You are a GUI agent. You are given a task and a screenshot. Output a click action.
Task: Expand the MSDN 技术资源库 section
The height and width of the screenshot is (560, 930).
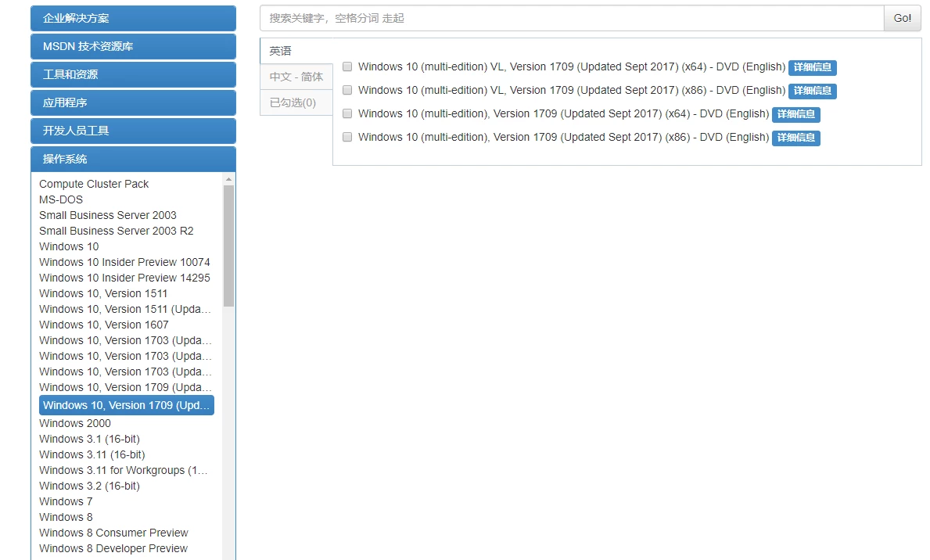133,46
